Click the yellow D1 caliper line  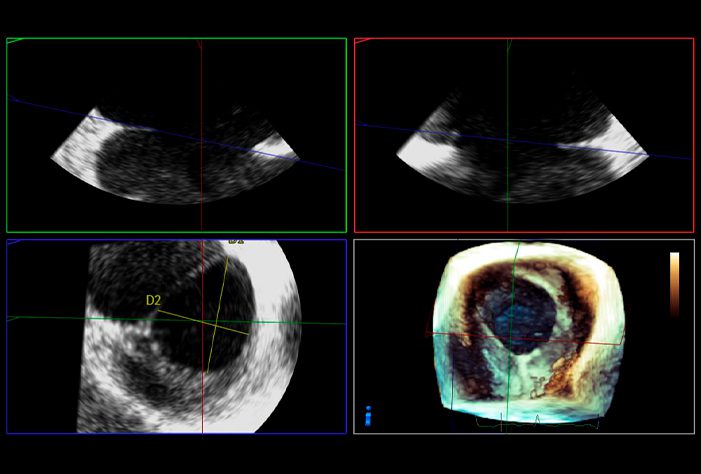coord(218,314)
